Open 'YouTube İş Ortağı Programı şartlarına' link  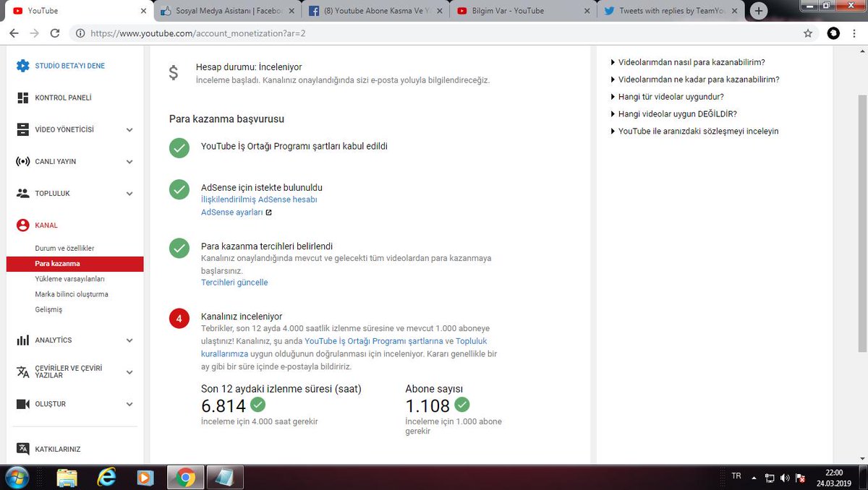click(x=374, y=341)
